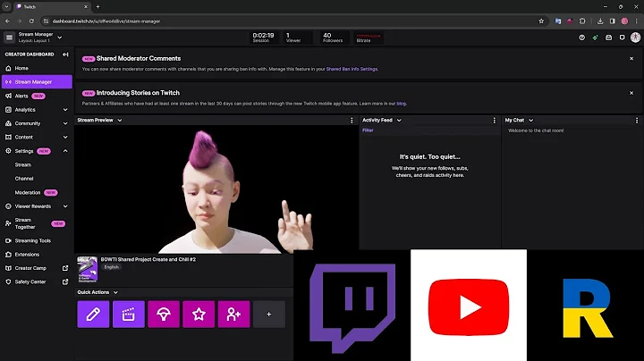Click the Edit Stream Info pencil action

point(93,315)
